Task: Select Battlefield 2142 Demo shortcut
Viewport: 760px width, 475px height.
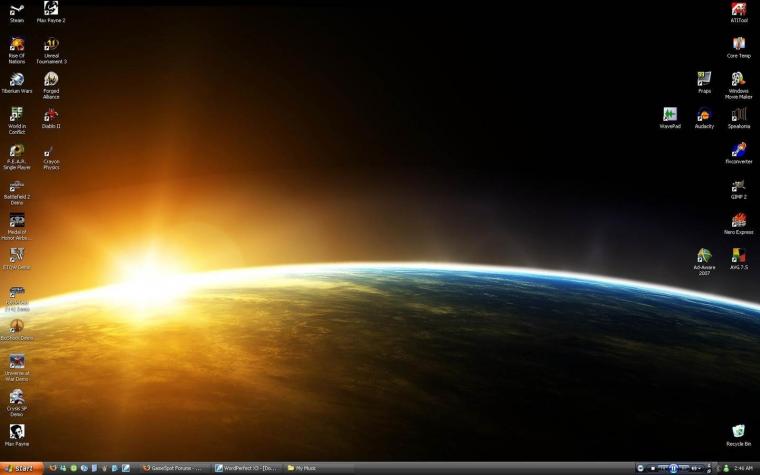Action: click(x=16, y=299)
